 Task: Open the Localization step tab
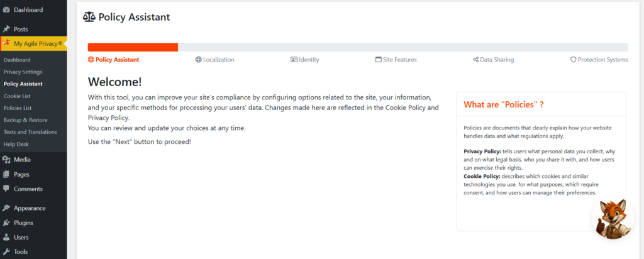click(215, 60)
